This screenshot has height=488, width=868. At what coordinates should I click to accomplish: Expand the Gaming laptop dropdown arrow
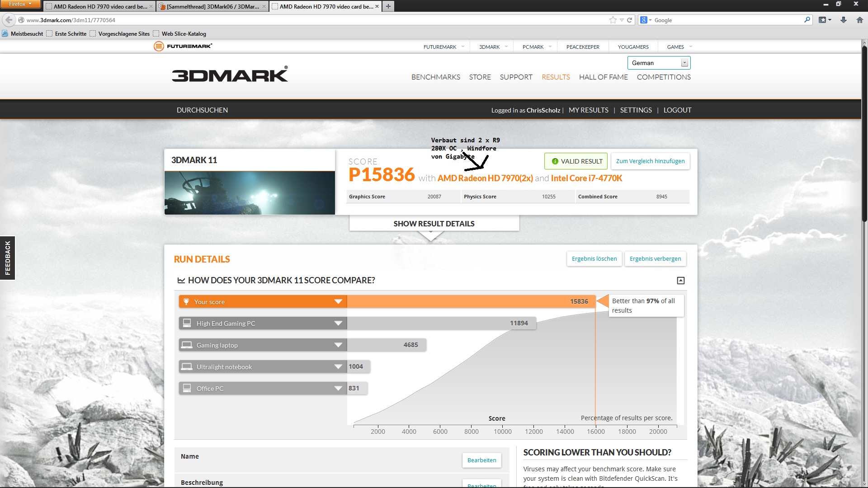[x=338, y=345]
